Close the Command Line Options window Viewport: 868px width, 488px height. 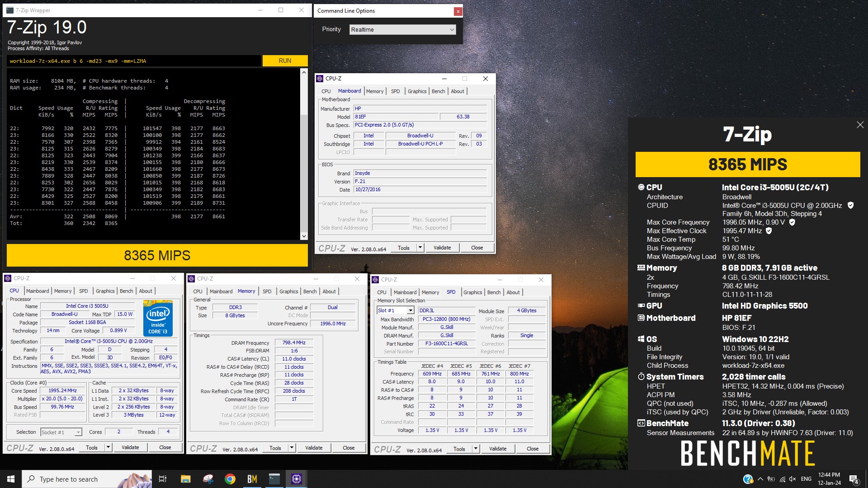[x=458, y=11]
